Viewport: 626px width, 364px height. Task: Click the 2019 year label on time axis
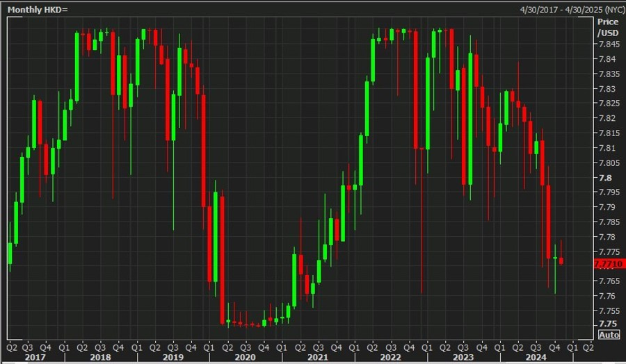coord(173,357)
